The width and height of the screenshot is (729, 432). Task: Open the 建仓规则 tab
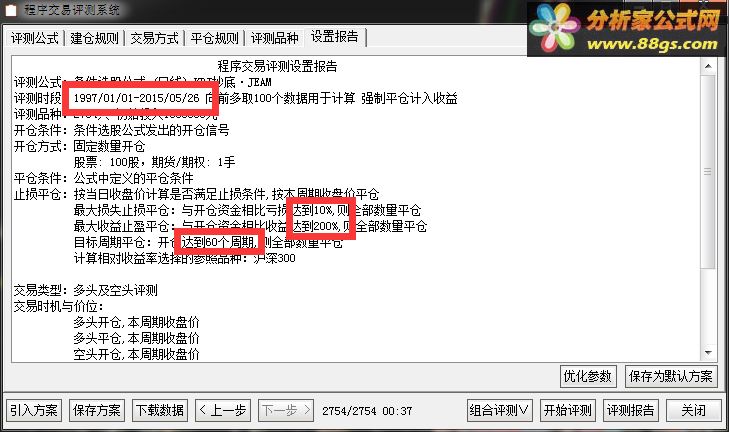[94, 38]
